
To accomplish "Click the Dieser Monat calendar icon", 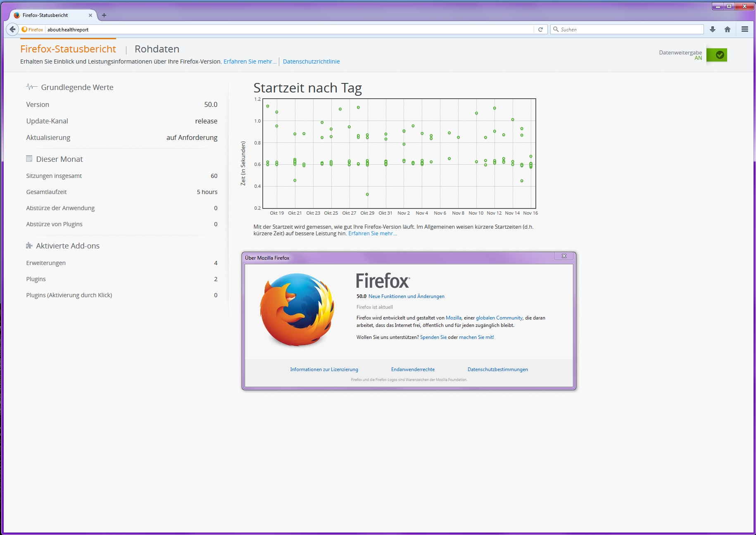I will (x=29, y=159).
